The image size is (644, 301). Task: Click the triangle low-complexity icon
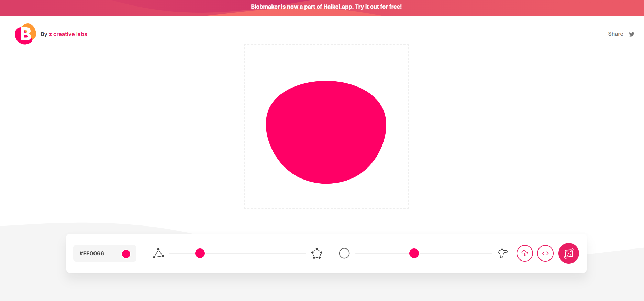(x=158, y=253)
